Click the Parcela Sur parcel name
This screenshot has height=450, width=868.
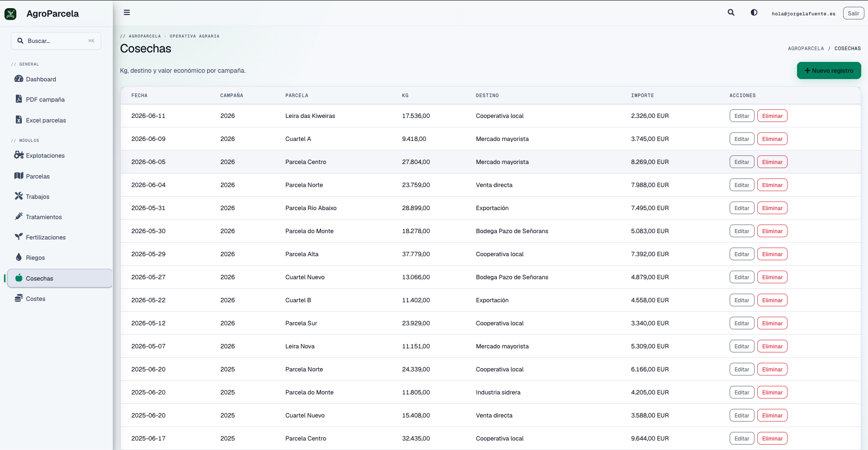point(301,323)
